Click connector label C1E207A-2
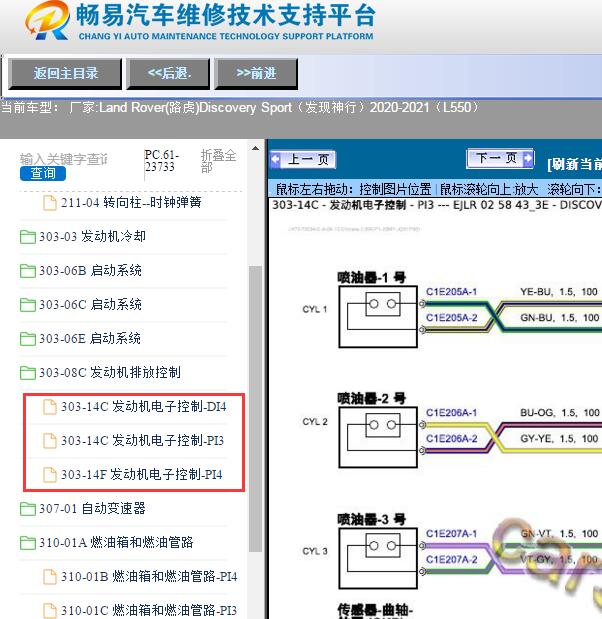The height and width of the screenshot is (619, 602). (x=451, y=559)
